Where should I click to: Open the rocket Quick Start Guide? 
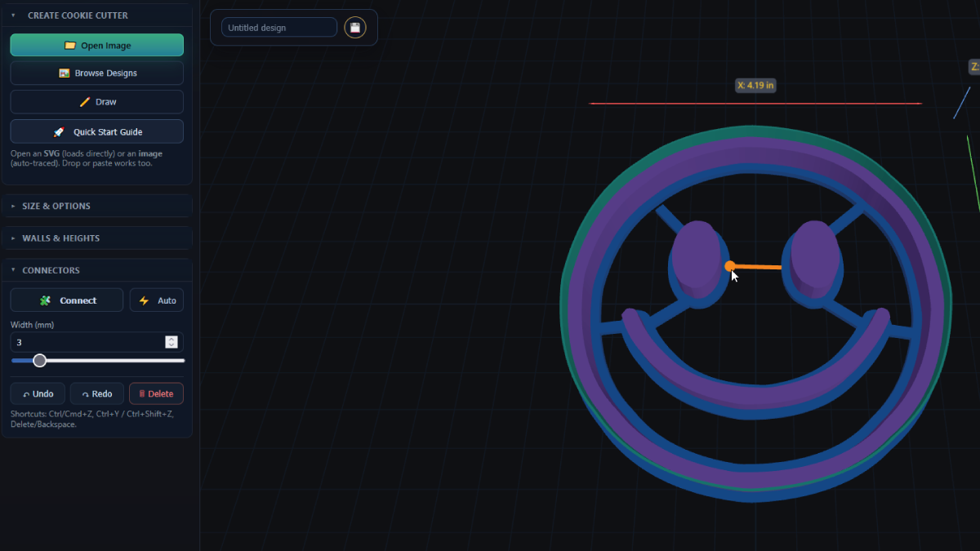(x=97, y=131)
